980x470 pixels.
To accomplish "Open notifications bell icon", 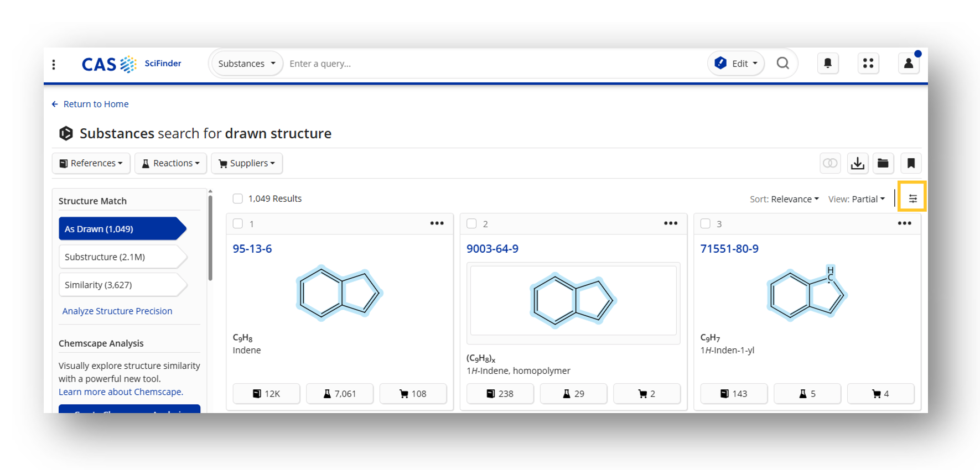I will [x=828, y=64].
